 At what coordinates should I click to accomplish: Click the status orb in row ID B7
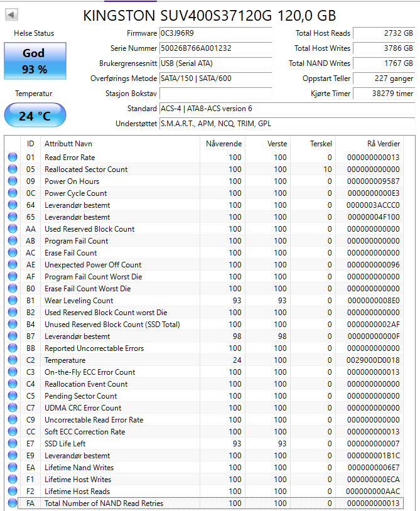13,336
